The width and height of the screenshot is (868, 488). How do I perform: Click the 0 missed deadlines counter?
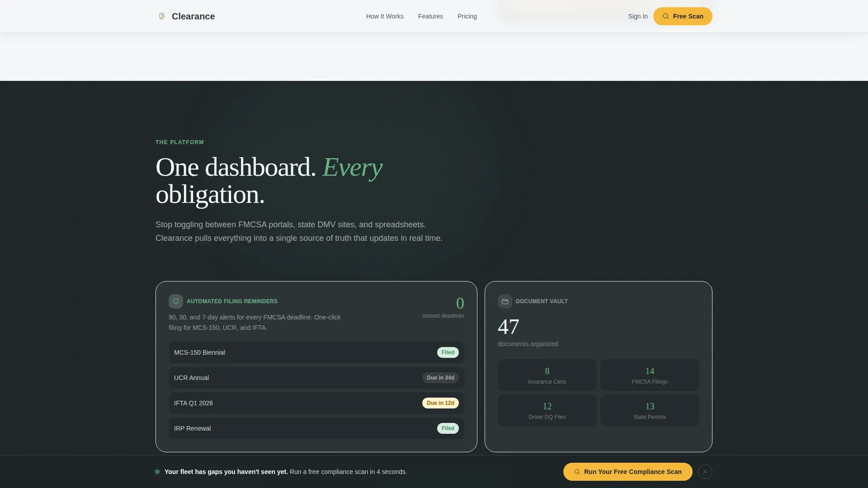(443, 307)
